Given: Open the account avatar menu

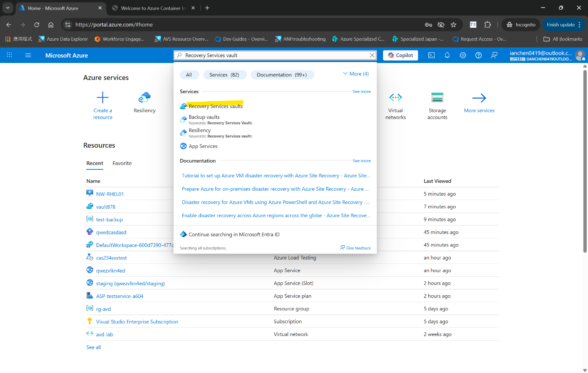Looking at the screenshot, I should pos(580,55).
